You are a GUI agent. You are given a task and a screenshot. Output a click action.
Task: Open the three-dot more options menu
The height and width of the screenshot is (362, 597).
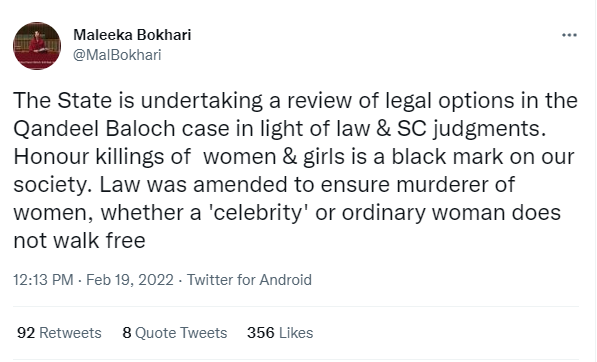coord(569,35)
